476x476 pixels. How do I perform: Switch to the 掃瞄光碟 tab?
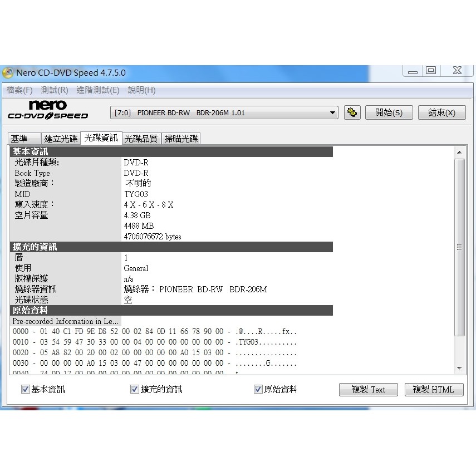pyautogui.click(x=181, y=139)
